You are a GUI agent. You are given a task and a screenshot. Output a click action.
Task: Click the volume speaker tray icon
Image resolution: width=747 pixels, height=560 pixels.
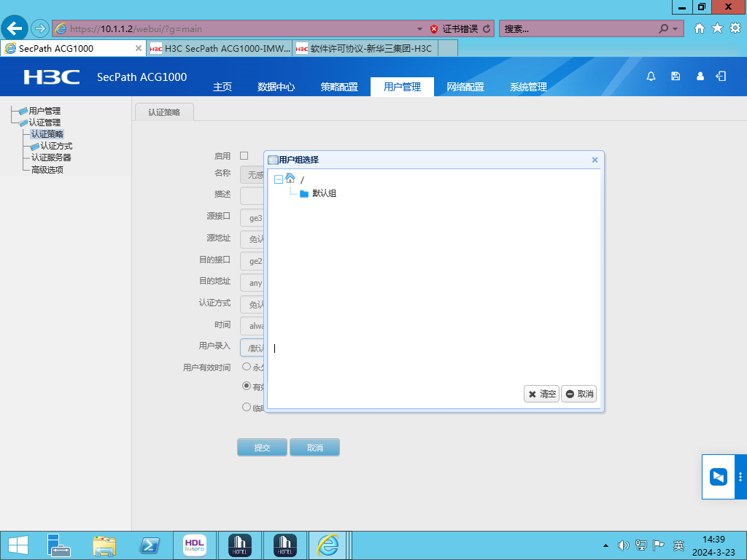pyautogui.click(x=623, y=545)
